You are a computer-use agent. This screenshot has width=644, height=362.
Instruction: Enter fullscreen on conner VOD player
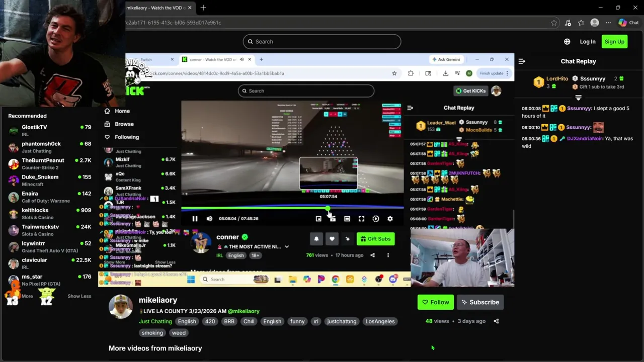click(x=361, y=219)
